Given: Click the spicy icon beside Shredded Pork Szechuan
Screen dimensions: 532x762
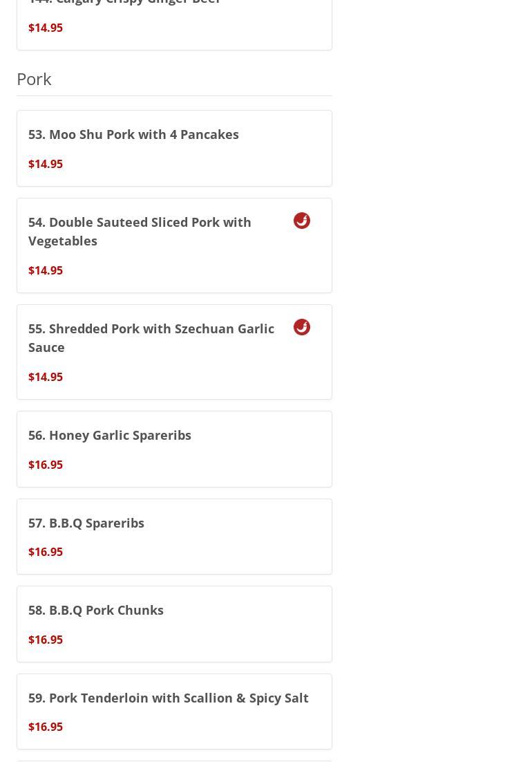Looking at the screenshot, I should tap(302, 327).
